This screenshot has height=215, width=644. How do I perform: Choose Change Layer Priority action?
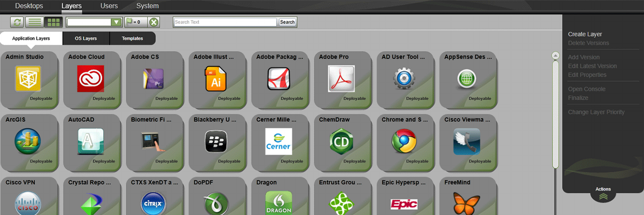point(596,112)
